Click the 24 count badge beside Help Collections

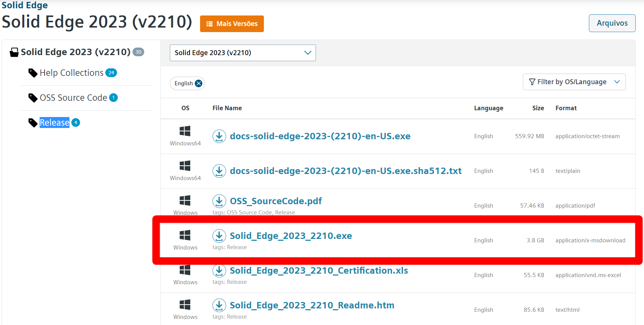click(111, 73)
